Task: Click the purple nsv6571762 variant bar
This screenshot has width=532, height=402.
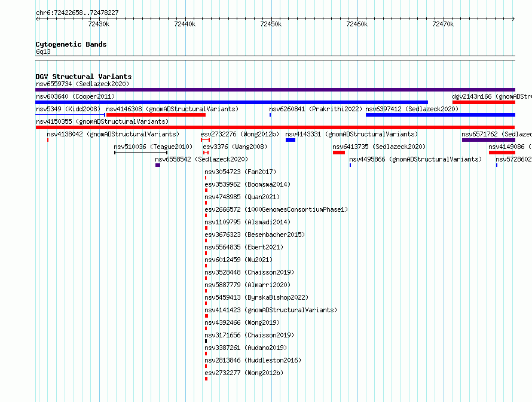Action: click(x=488, y=140)
